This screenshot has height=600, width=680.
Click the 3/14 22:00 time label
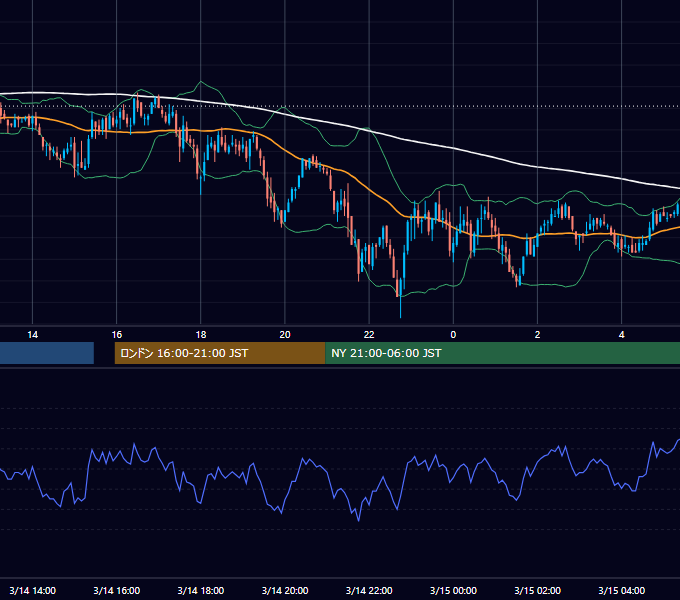[369, 590]
